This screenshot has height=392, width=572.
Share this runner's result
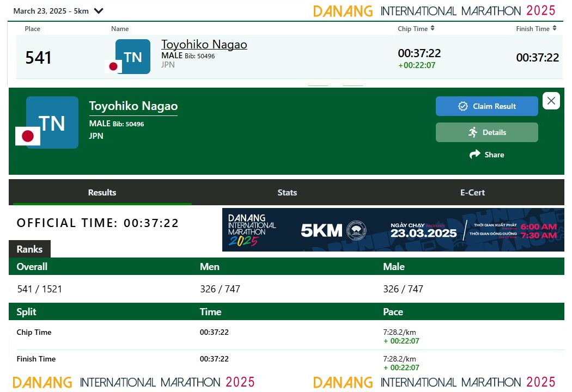486,155
